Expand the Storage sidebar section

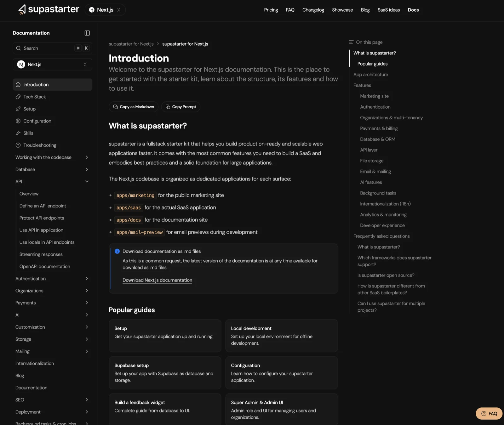point(52,339)
